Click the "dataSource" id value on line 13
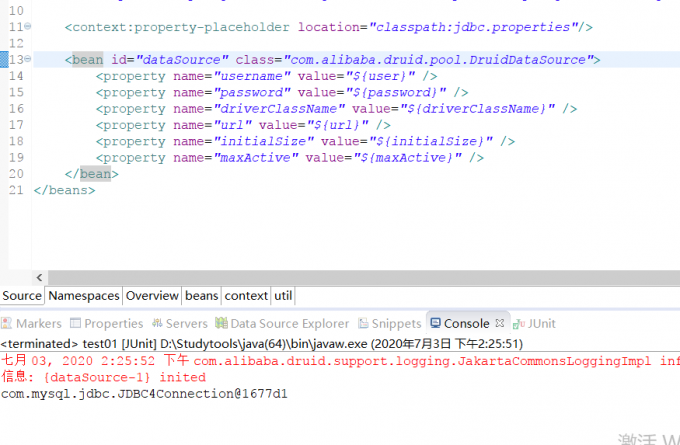The image size is (680, 445). [x=182, y=60]
